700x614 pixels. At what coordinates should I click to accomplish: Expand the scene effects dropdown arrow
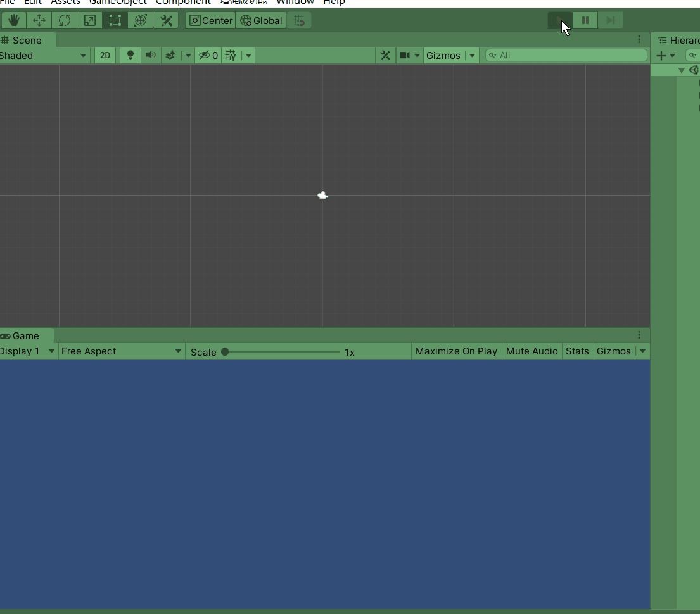[x=188, y=56]
